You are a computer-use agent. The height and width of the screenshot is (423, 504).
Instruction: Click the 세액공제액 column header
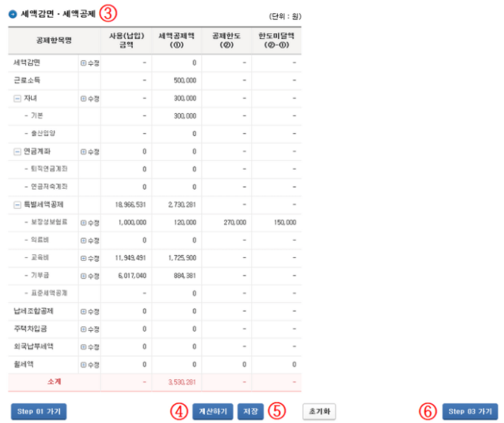[x=177, y=41]
